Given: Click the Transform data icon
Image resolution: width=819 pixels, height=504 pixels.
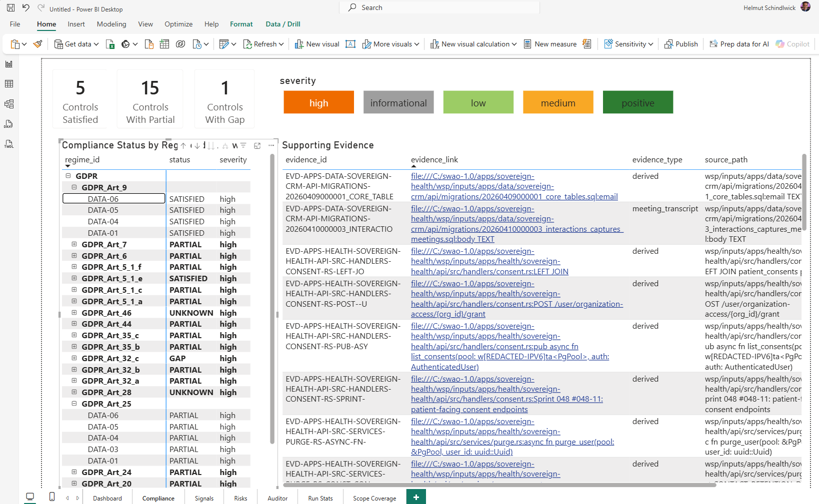Looking at the screenshot, I should click(x=224, y=44).
